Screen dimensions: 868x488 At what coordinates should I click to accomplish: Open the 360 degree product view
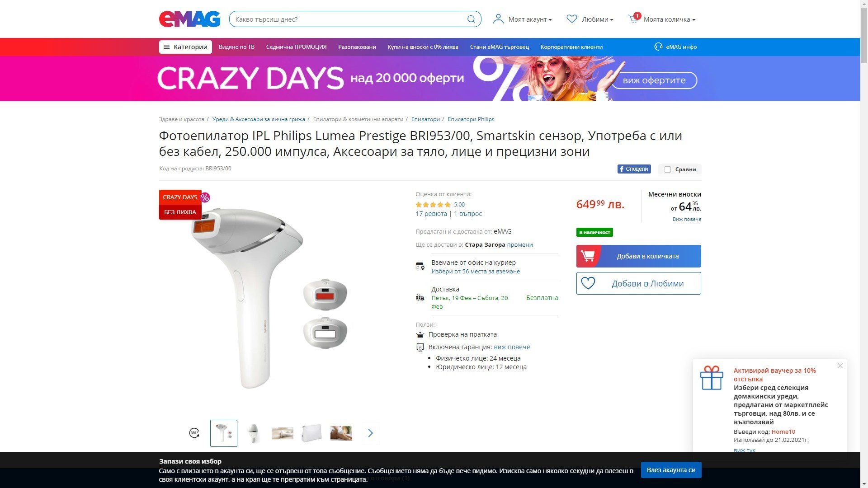(x=194, y=433)
